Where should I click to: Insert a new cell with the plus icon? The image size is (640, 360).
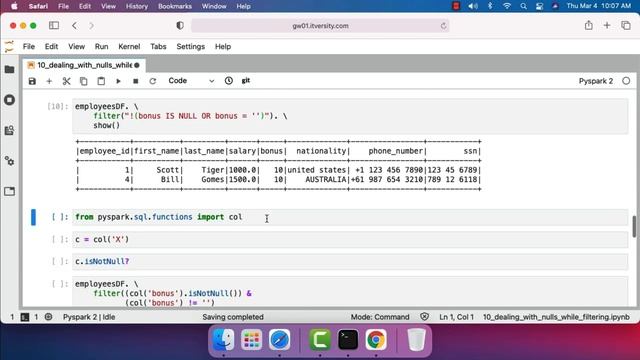pyautogui.click(x=49, y=81)
